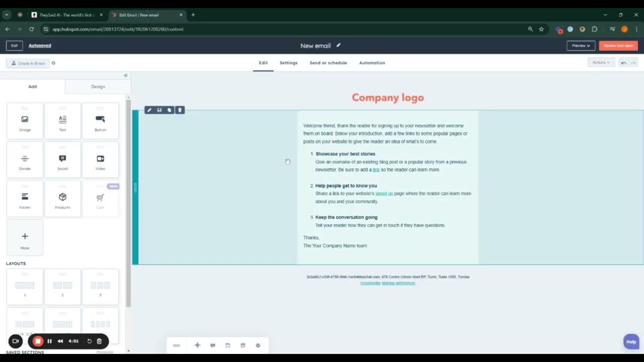Toggle the recorder camera icon
This screenshot has width=644, height=362.
coord(16,341)
